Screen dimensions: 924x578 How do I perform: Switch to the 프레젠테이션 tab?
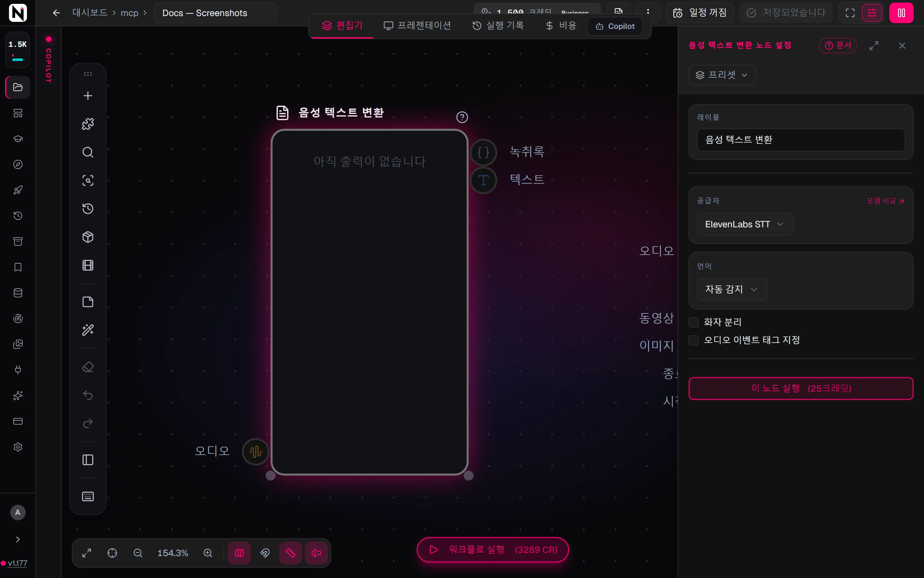point(417,26)
